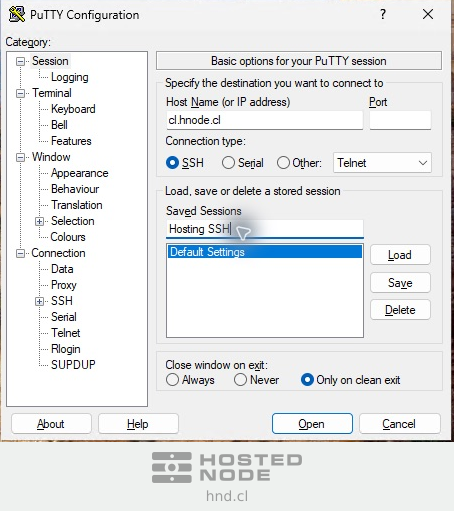The image size is (454, 511).
Task: Click the About button
Action: [51, 424]
